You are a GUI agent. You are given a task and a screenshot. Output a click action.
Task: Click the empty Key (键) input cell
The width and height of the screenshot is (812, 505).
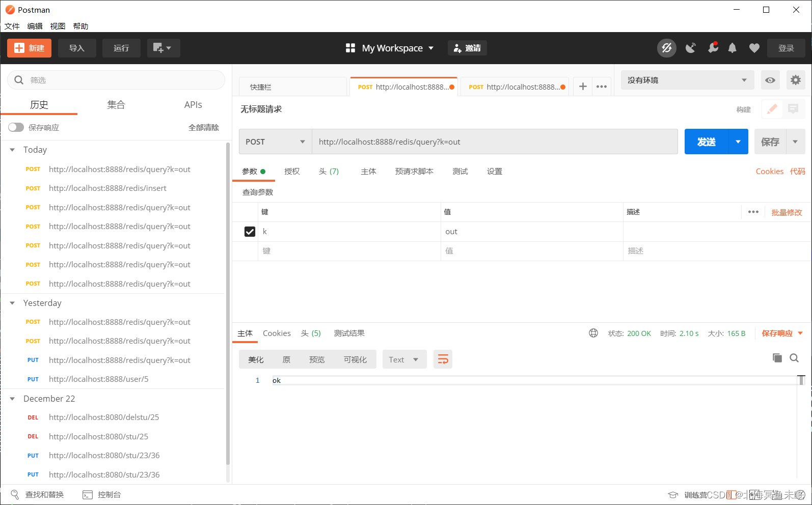(349, 251)
